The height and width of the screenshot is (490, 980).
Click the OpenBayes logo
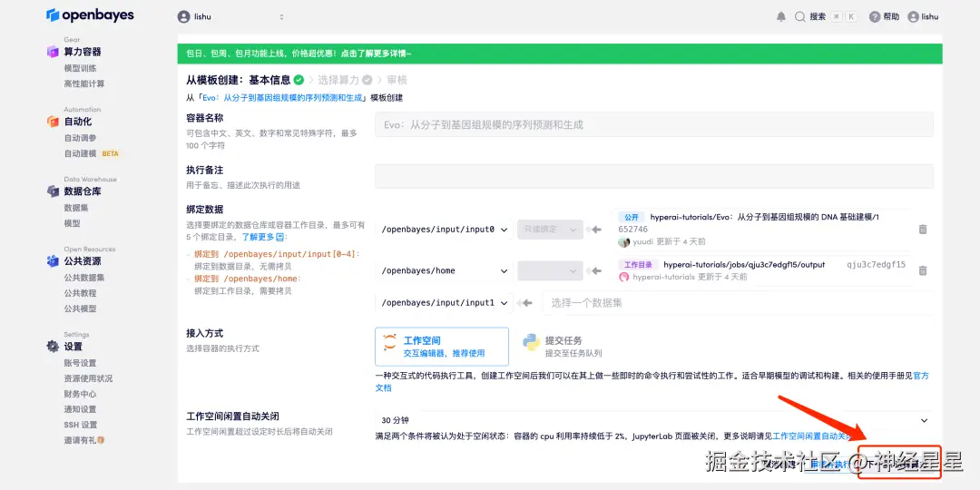point(90,15)
